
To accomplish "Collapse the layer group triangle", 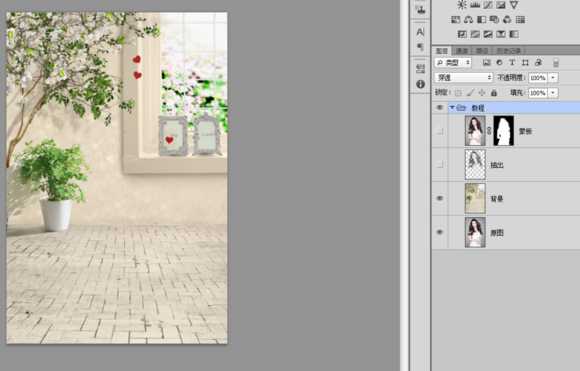I will (x=452, y=108).
